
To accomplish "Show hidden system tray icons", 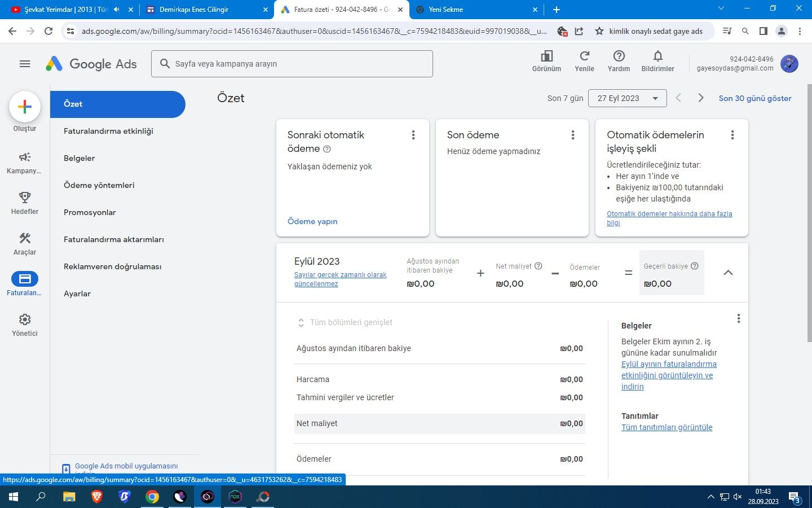I will point(710,497).
